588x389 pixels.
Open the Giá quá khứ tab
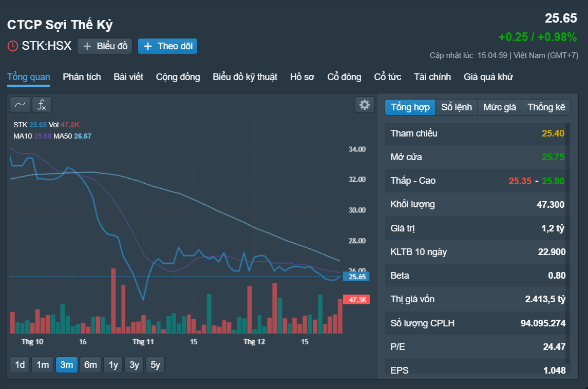tap(488, 77)
